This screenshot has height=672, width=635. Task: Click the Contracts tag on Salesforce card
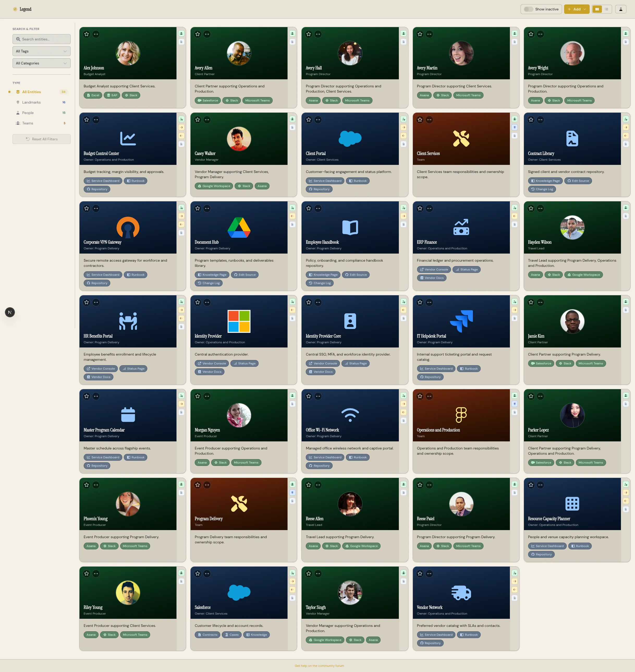coord(207,635)
